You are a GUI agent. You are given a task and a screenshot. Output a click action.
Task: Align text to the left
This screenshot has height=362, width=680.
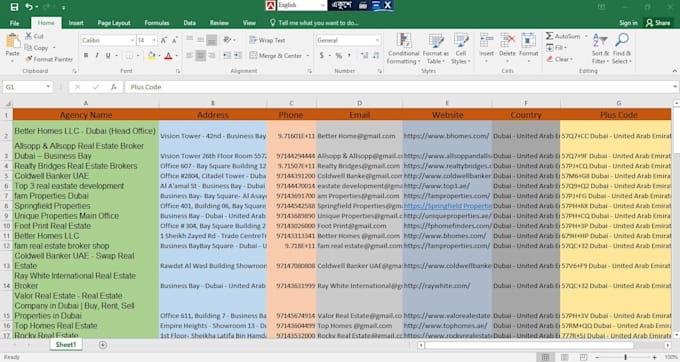tap(190, 55)
